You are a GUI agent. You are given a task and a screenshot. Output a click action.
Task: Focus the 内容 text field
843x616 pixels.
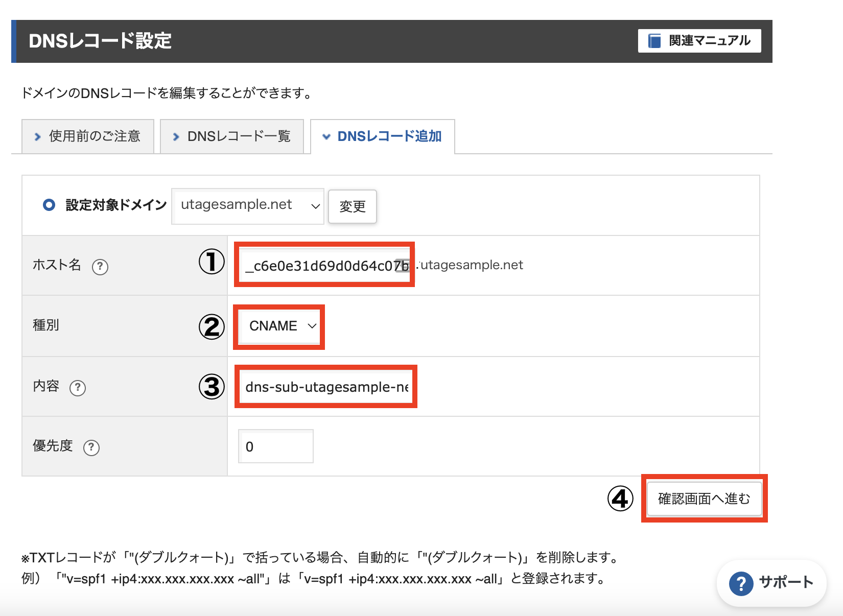click(326, 387)
